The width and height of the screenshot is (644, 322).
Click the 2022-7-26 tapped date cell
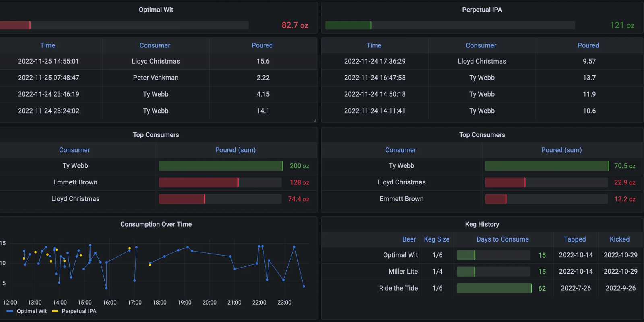[x=576, y=288]
